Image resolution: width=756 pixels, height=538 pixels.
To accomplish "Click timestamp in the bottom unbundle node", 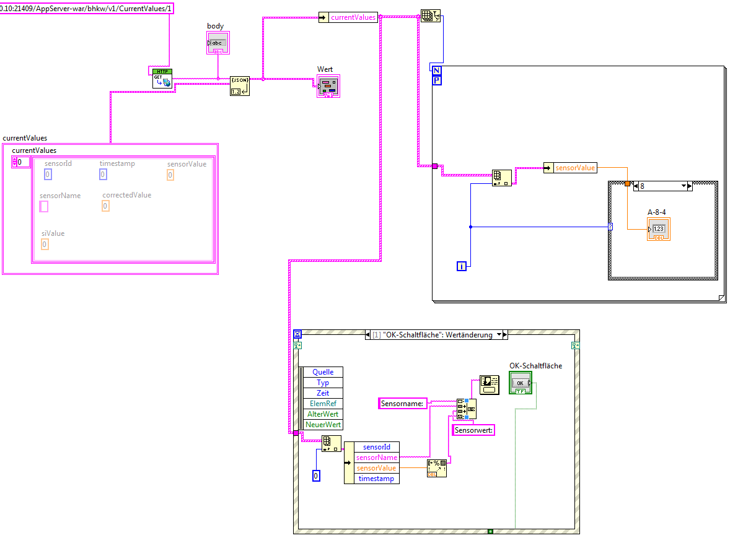I will coord(377,479).
